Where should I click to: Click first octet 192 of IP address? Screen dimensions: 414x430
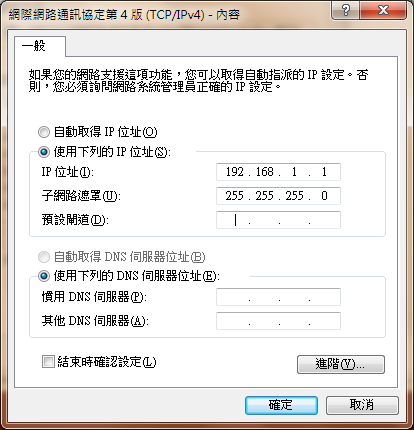point(235,172)
